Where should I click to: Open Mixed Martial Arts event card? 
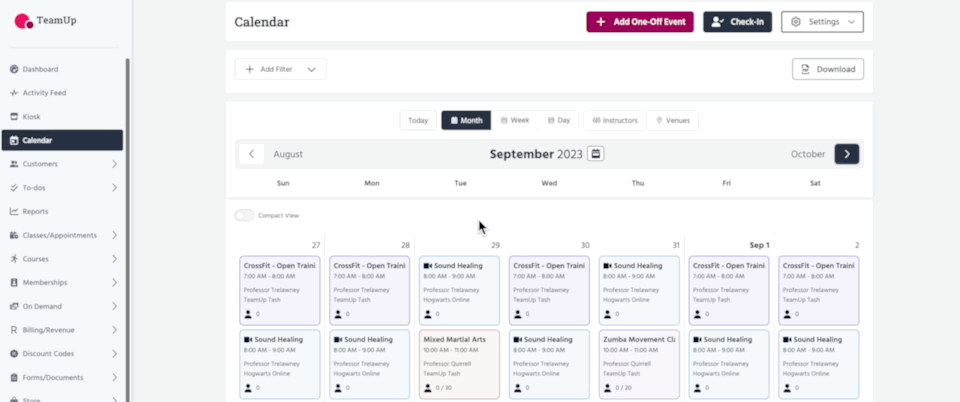pos(459,363)
